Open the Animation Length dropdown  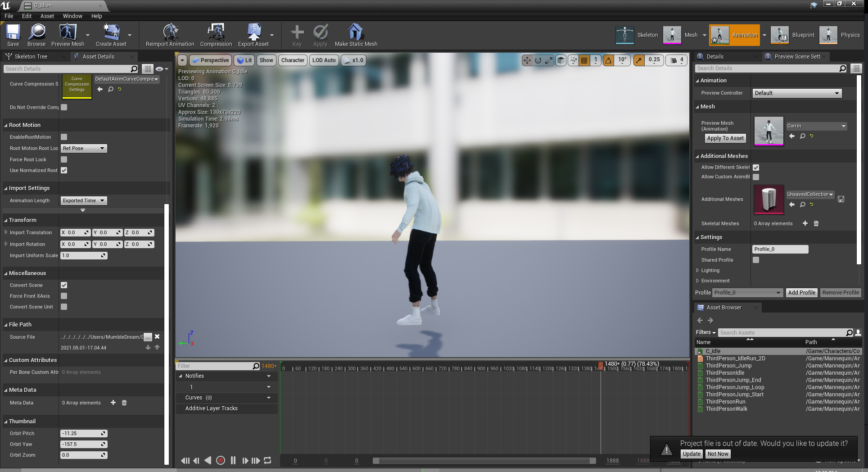click(84, 200)
